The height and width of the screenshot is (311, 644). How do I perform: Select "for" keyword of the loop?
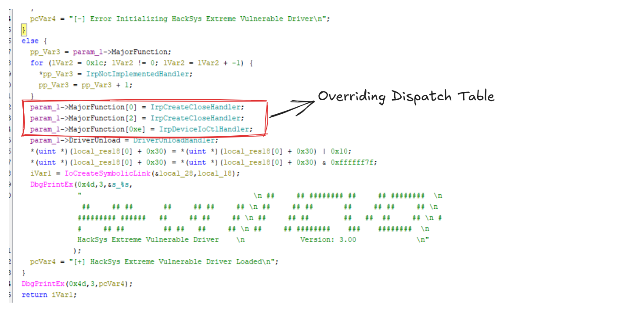coord(36,63)
